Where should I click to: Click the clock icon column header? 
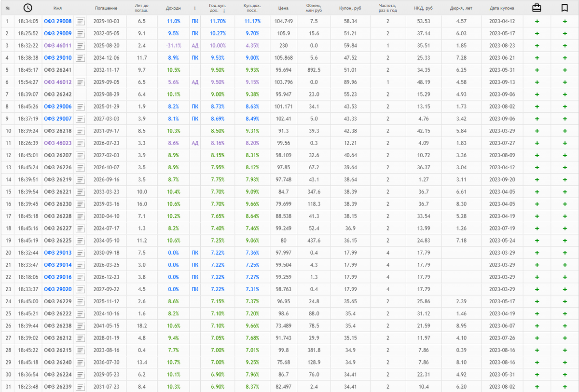(x=28, y=8)
